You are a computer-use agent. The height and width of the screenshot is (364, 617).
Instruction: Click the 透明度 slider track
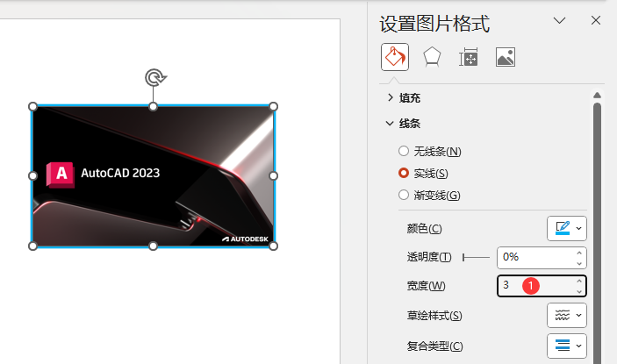click(x=476, y=258)
